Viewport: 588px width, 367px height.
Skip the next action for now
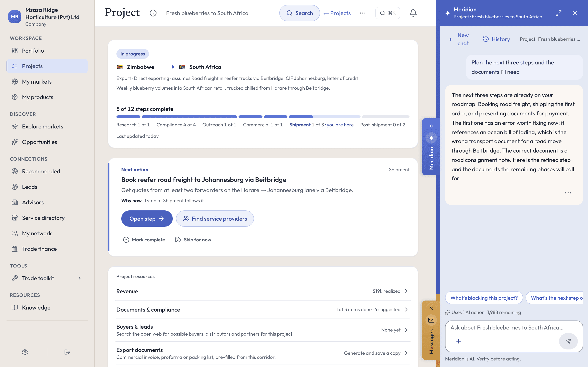[x=193, y=240]
